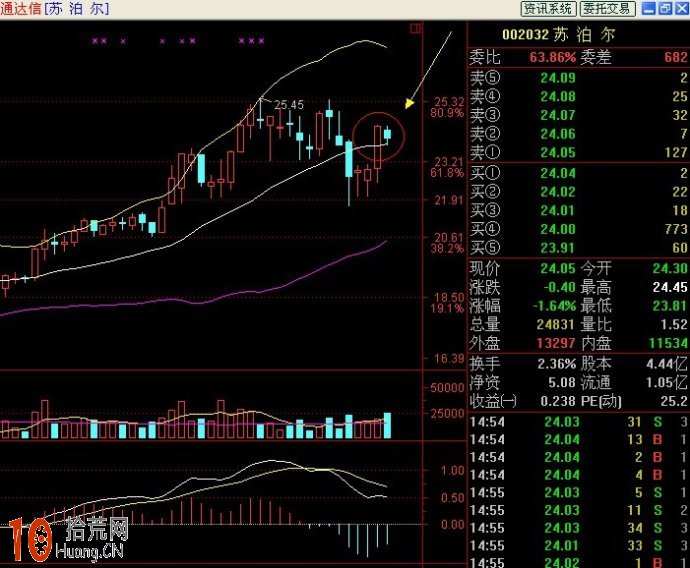
Task: Click 卖① price 24.05
Action: coord(558,153)
